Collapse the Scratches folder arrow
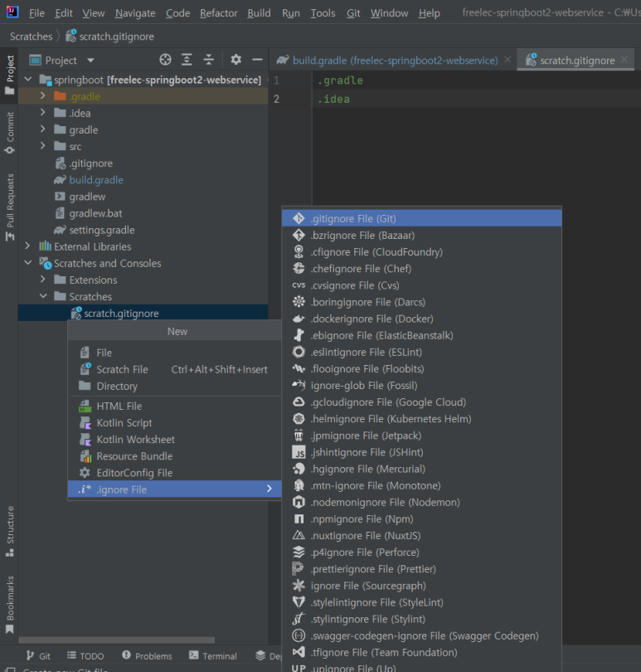The height and width of the screenshot is (672, 641). [43, 296]
